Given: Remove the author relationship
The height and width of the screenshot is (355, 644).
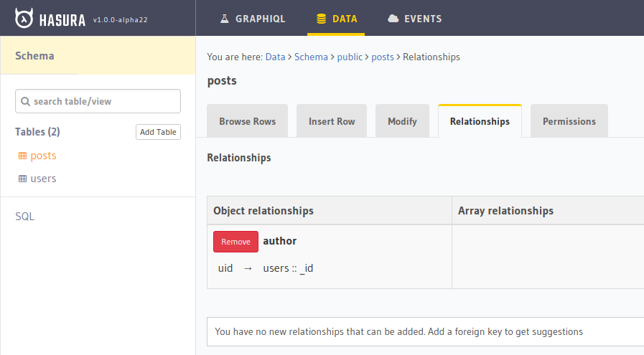Looking at the screenshot, I should (235, 242).
